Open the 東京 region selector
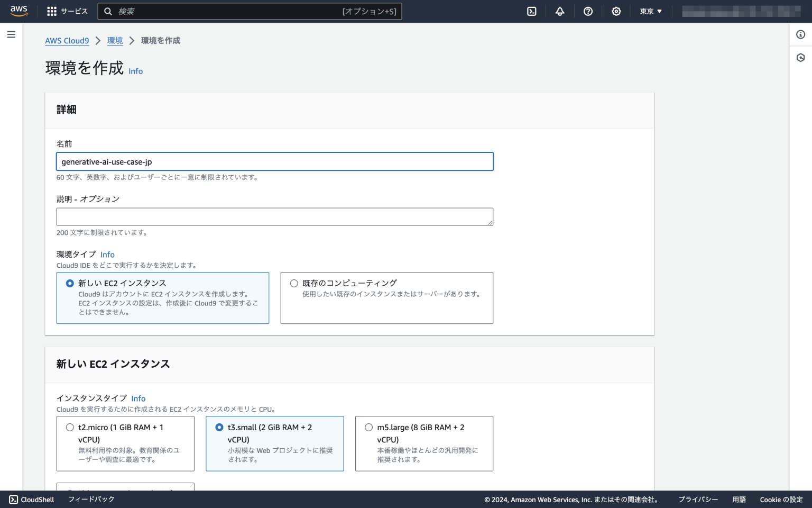Viewport: 812px width, 508px height. [650, 11]
